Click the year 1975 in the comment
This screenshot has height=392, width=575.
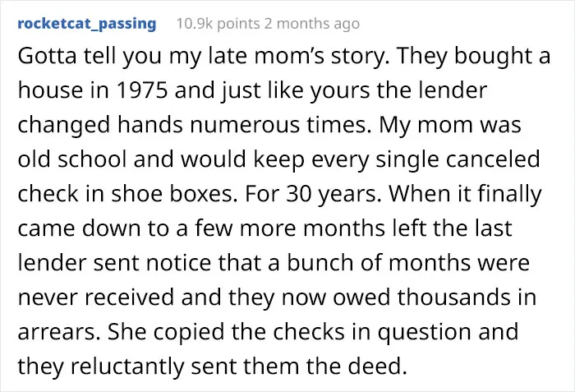pos(141,90)
